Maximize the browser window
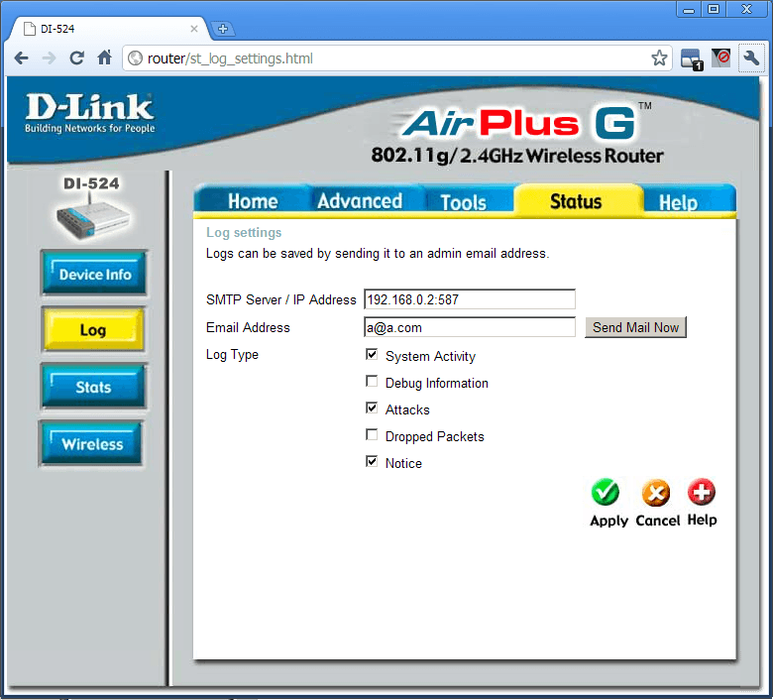 pyautogui.click(x=714, y=9)
